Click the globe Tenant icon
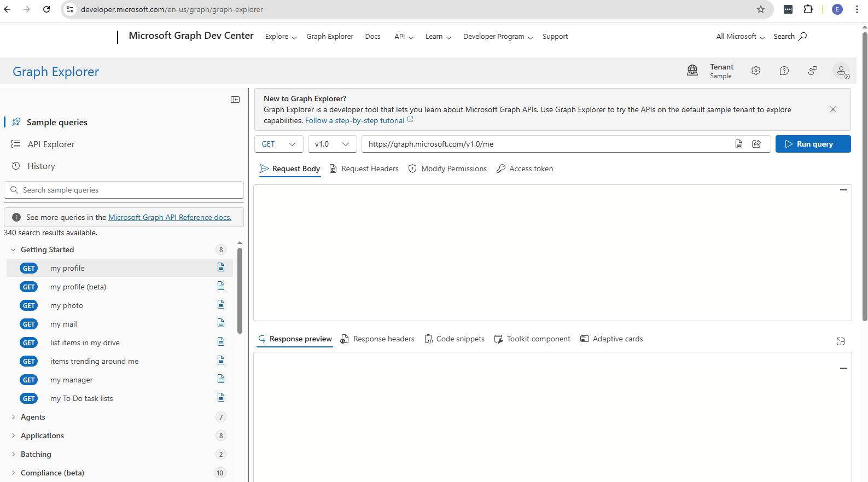This screenshot has height=482, width=868. (692, 70)
